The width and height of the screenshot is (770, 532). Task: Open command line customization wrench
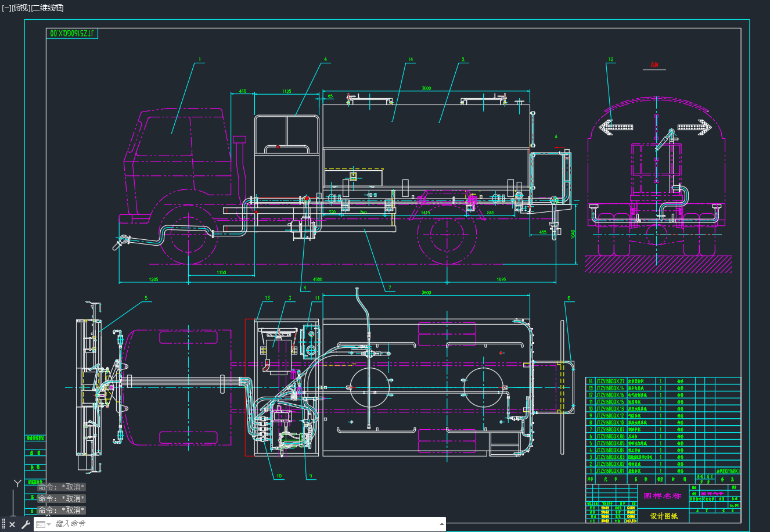pyautogui.click(x=25, y=524)
